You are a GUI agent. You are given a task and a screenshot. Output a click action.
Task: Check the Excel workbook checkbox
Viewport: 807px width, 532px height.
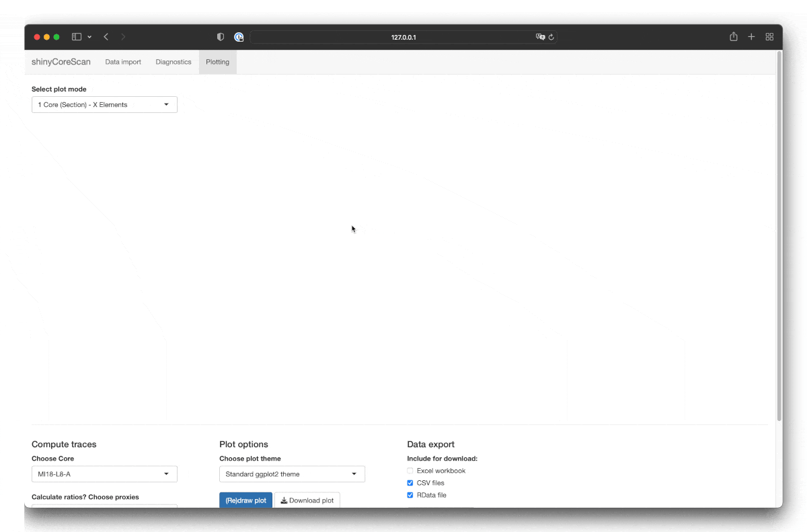click(410, 471)
